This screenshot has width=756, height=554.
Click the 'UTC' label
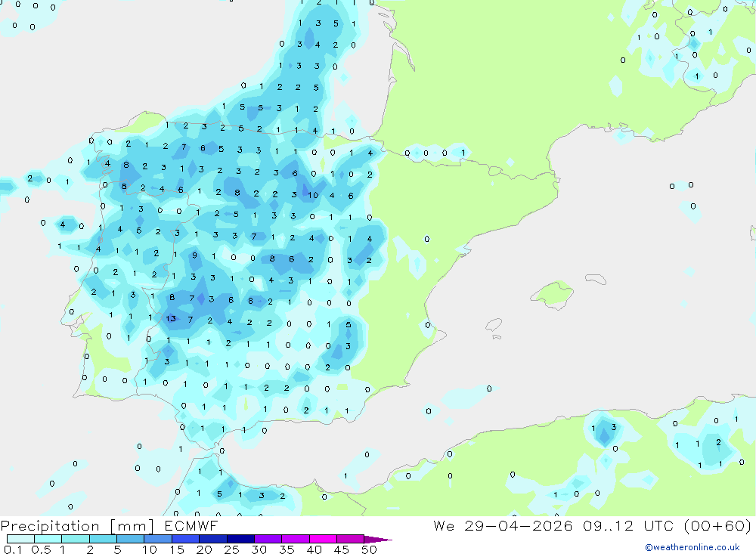[658, 525]
